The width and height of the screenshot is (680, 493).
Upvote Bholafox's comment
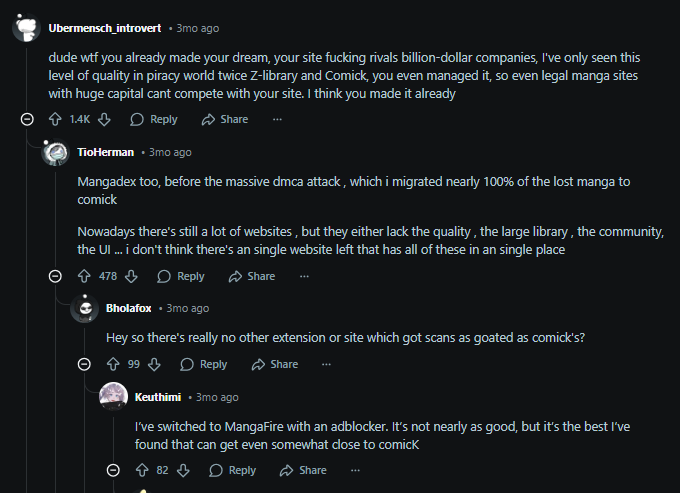click(113, 364)
